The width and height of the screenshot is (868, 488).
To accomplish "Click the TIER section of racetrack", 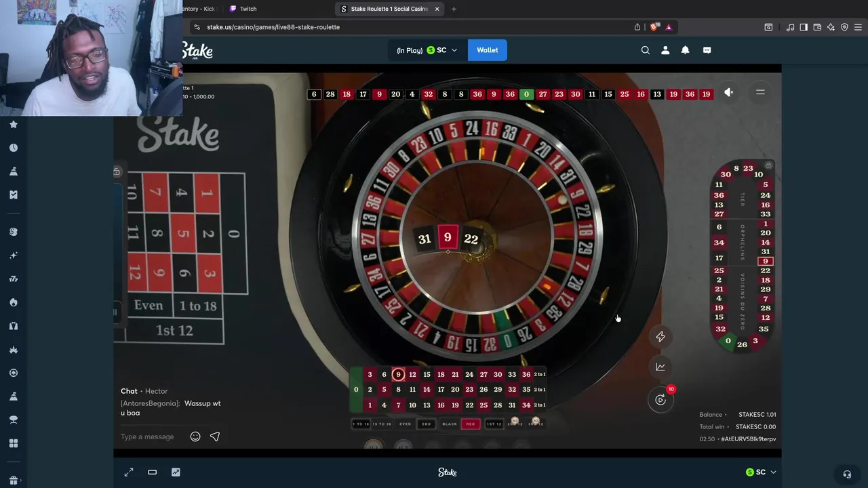I will click(x=743, y=199).
